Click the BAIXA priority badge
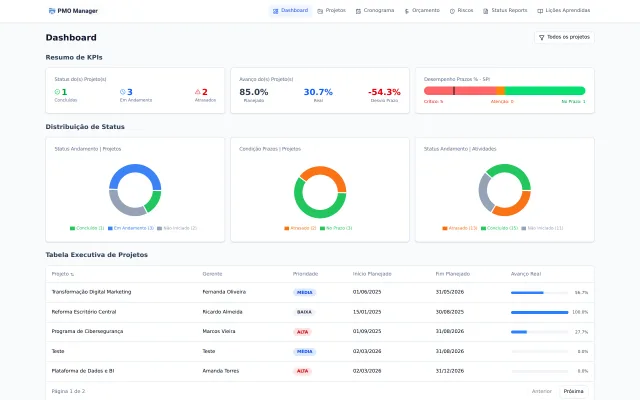 point(304,312)
